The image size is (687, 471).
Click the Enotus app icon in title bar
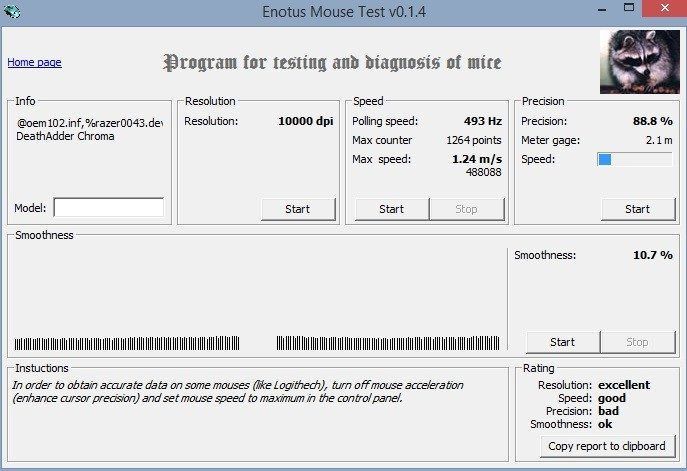(11, 10)
